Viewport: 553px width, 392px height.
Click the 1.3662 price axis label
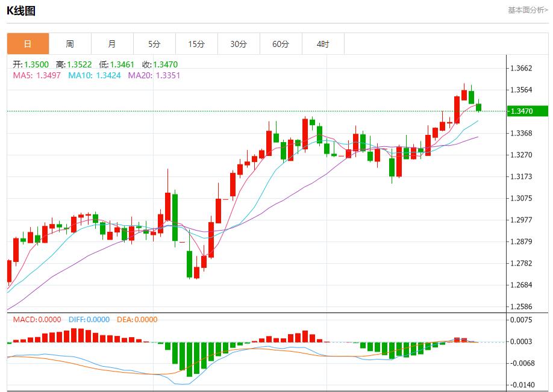(520, 68)
